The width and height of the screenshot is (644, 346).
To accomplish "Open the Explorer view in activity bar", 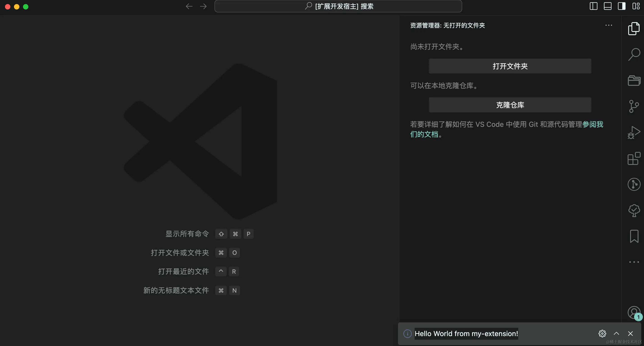I will click(634, 29).
